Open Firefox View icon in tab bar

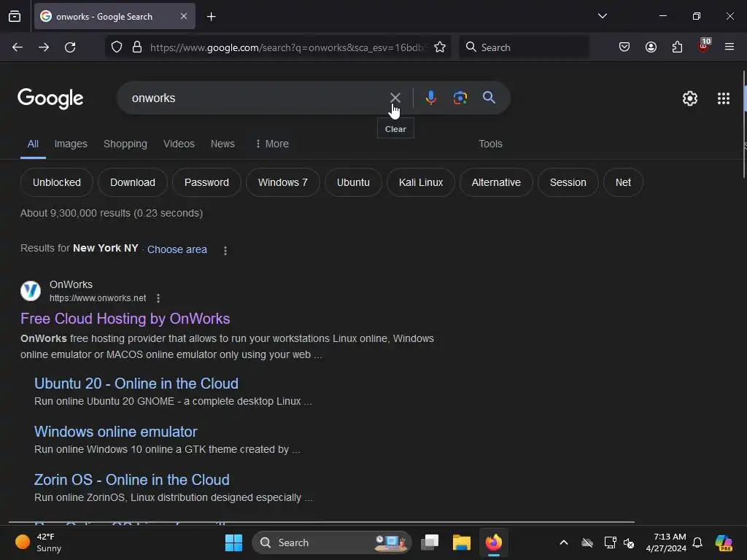pyautogui.click(x=15, y=16)
